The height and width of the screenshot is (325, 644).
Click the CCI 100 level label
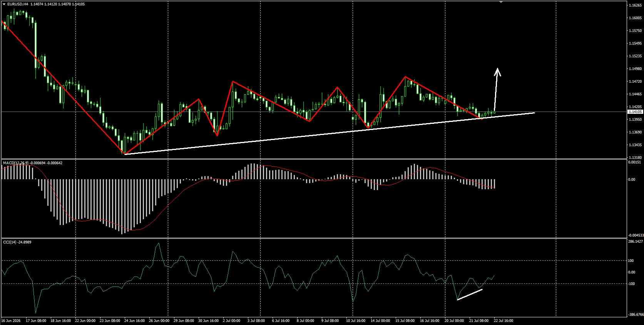(x=631, y=261)
